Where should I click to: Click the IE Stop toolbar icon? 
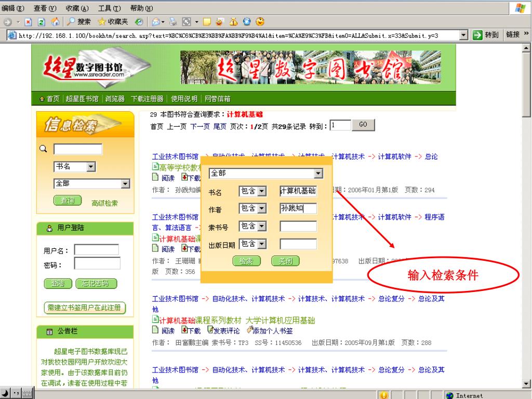click(x=29, y=22)
